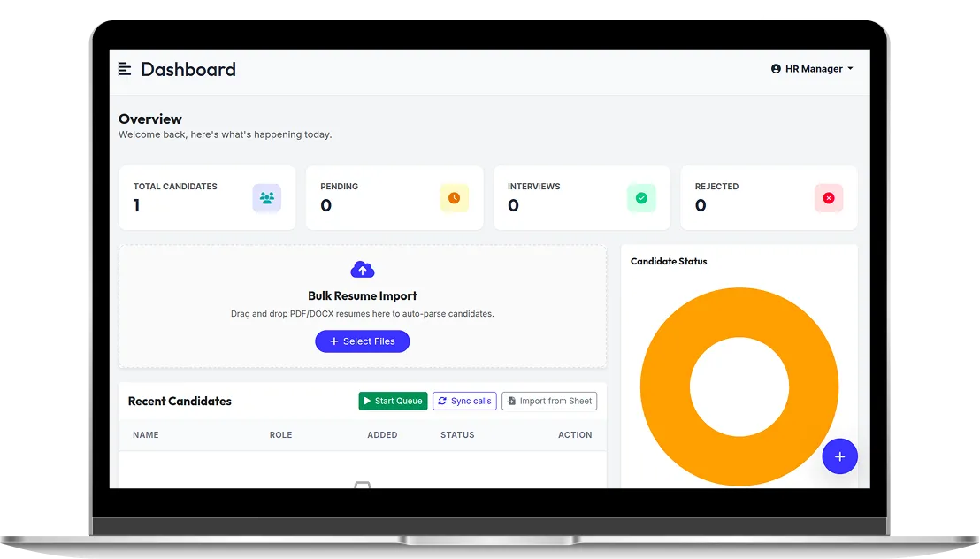This screenshot has height=559, width=980.
Task: Click the green Interviews checkmark icon
Action: pos(641,198)
